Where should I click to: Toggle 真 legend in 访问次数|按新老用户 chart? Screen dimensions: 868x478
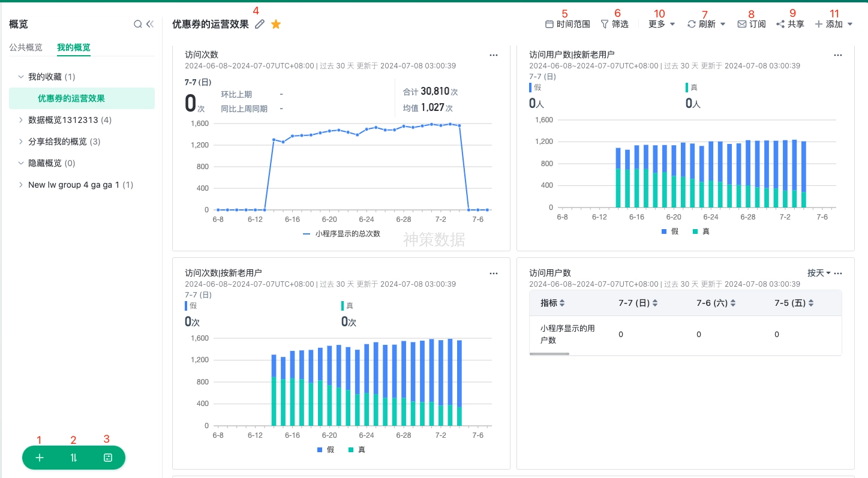pyautogui.click(x=356, y=450)
